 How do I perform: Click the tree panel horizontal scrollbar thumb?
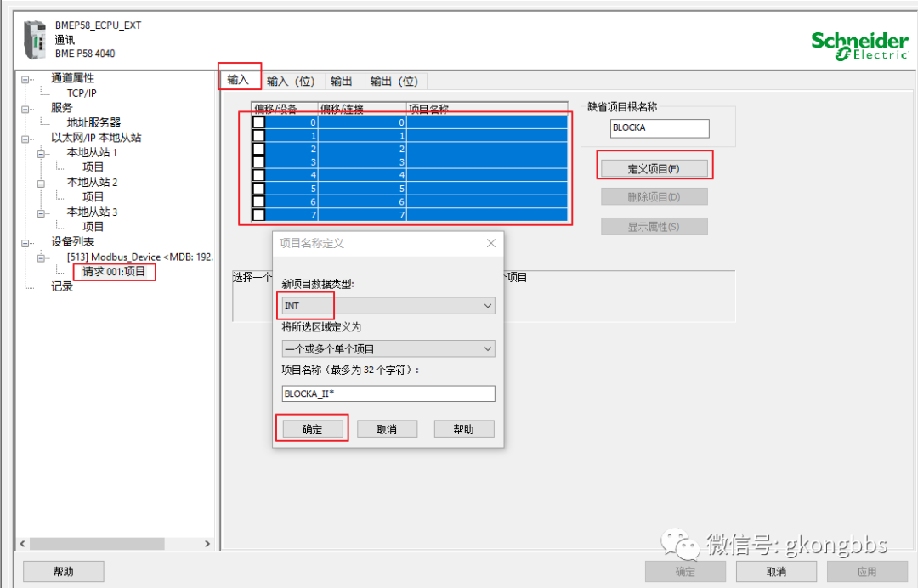(x=97, y=544)
